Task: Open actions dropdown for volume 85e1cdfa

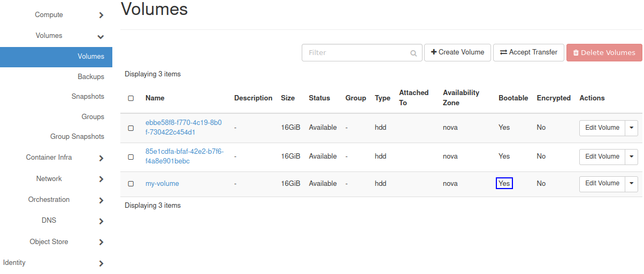Action: (x=632, y=156)
